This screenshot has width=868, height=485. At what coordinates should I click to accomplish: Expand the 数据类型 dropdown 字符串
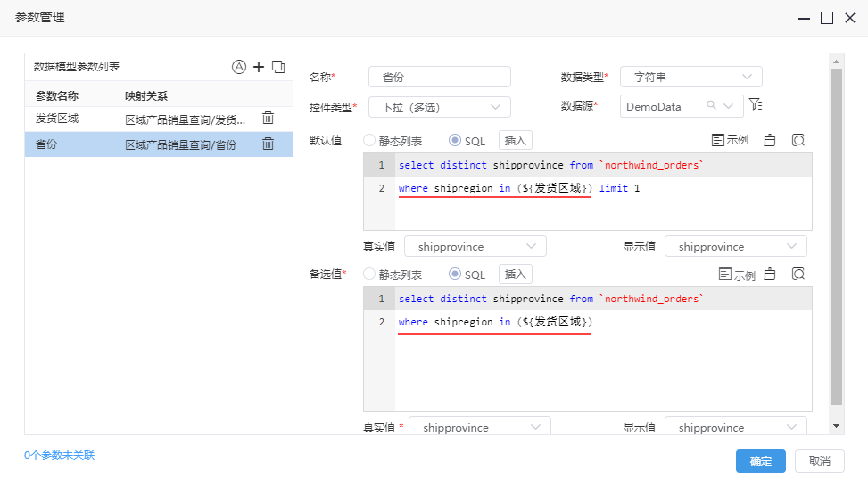[x=690, y=77]
